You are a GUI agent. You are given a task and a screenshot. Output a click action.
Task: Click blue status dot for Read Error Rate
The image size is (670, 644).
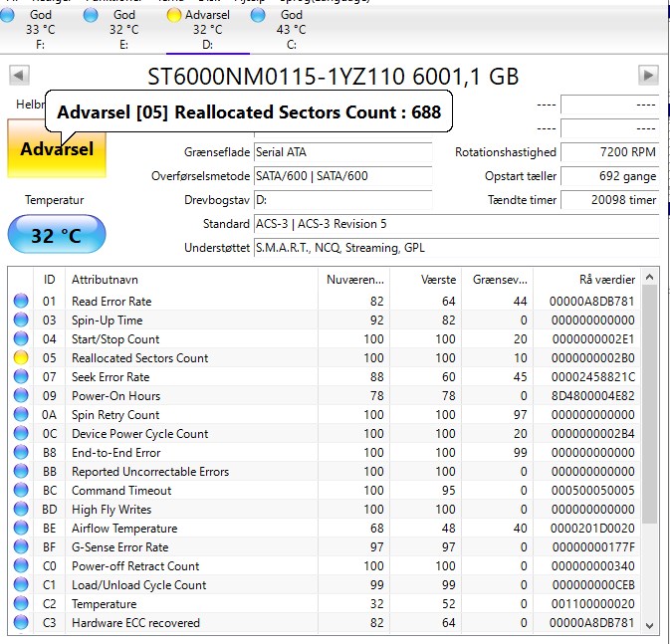click(x=21, y=301)
